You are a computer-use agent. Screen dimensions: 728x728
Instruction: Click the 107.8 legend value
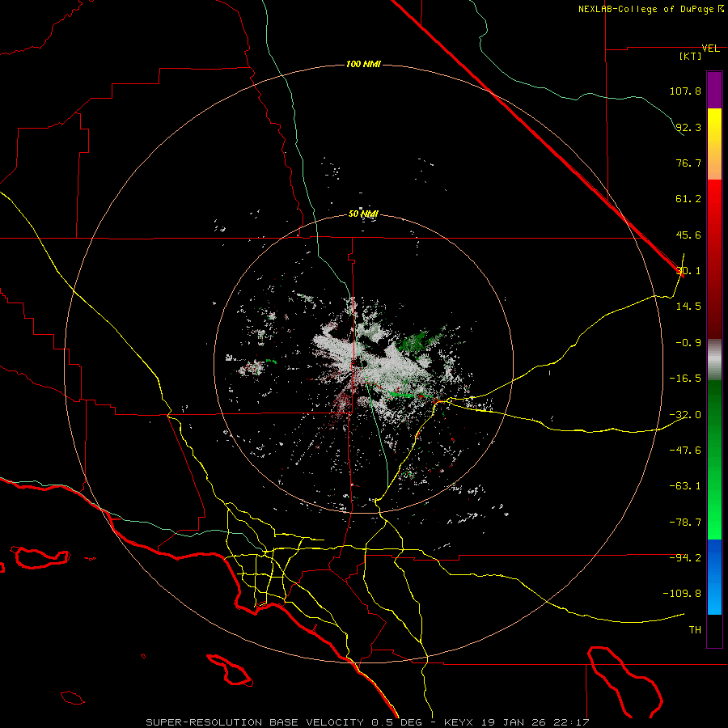685,91
